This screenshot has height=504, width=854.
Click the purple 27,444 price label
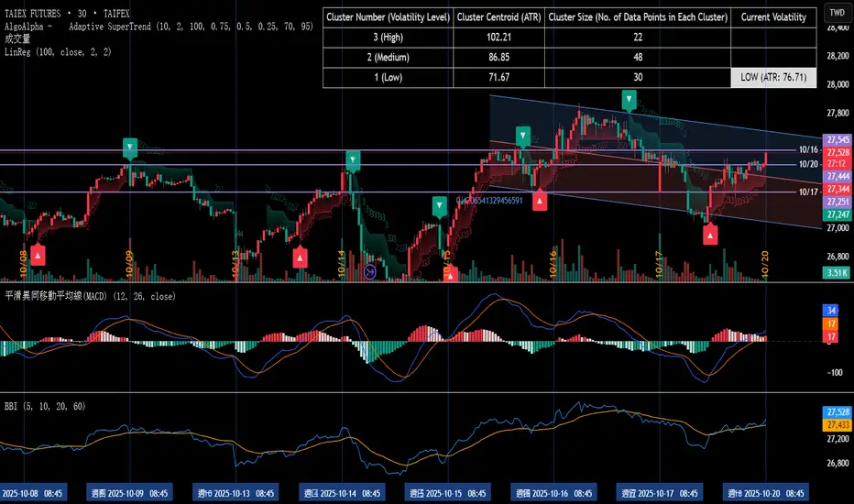(x=838, y=177)
